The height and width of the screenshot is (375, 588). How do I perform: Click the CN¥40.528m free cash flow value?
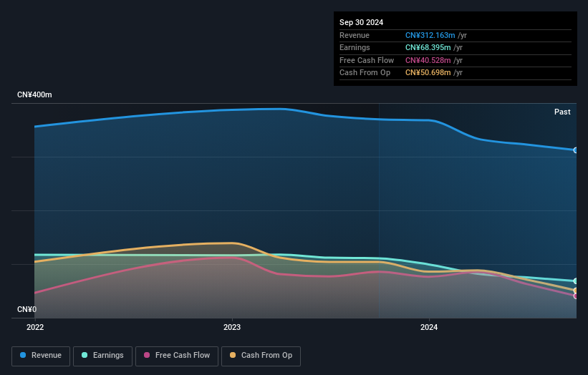[x=428, y=60]
